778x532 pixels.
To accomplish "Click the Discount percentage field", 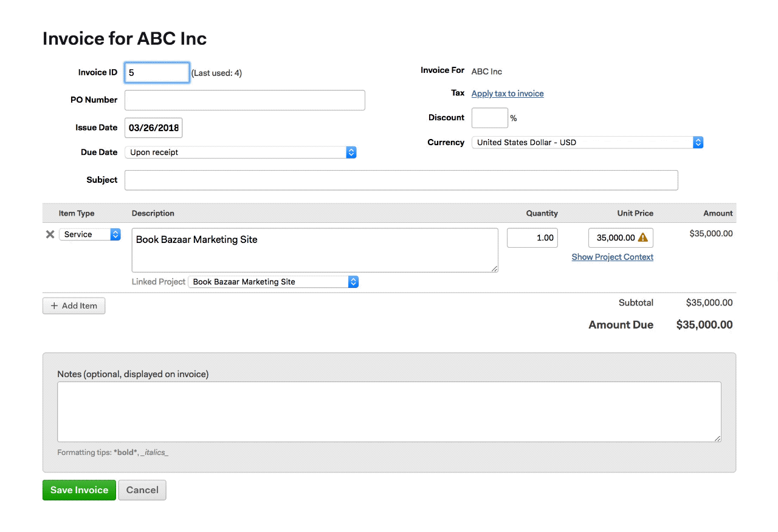I will click(489, 118).
